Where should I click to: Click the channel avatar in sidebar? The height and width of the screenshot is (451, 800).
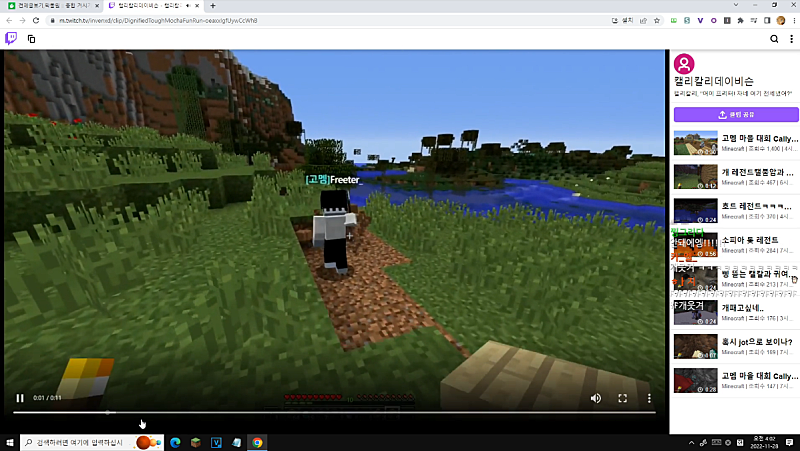tap(684, 64)
